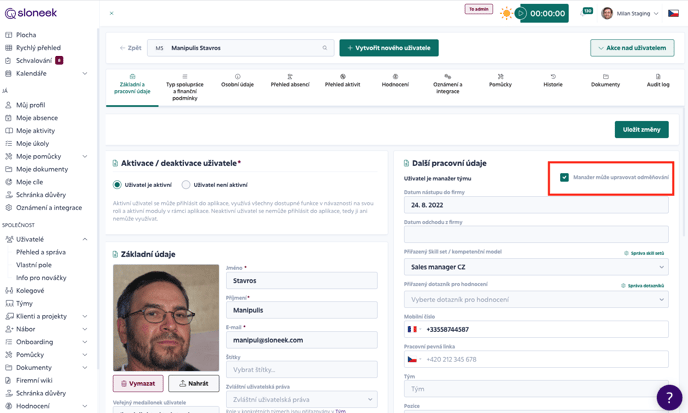
Task: Click Uložit změny button
Action: (641, 129)
